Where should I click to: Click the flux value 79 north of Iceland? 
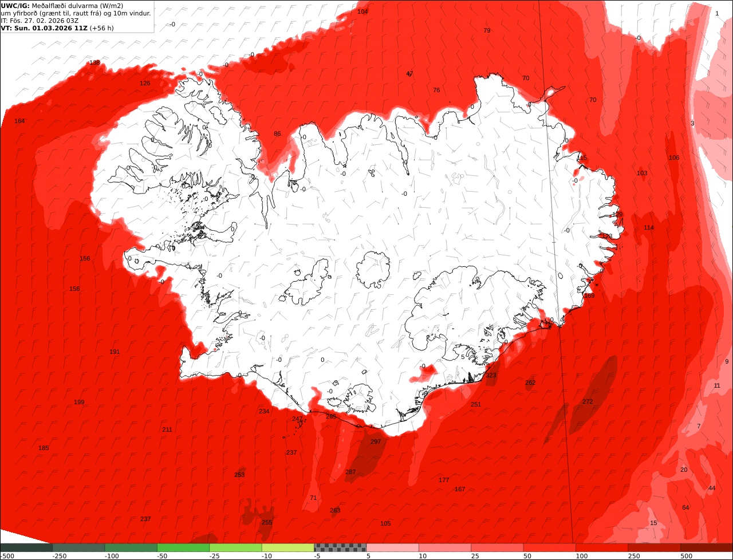[487, 30]
